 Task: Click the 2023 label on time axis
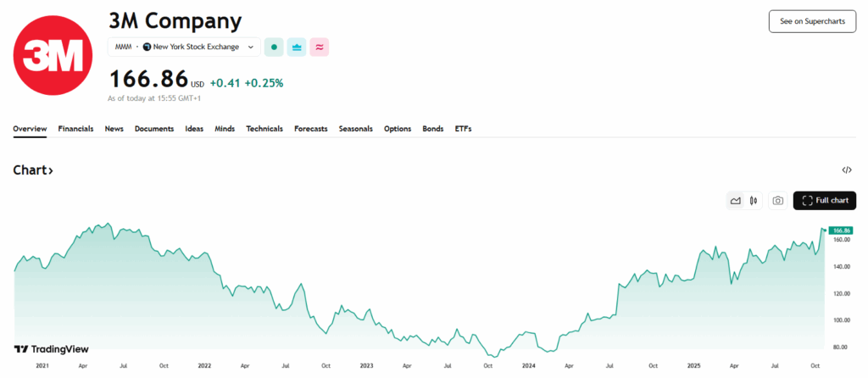click(x=366, y=366)
